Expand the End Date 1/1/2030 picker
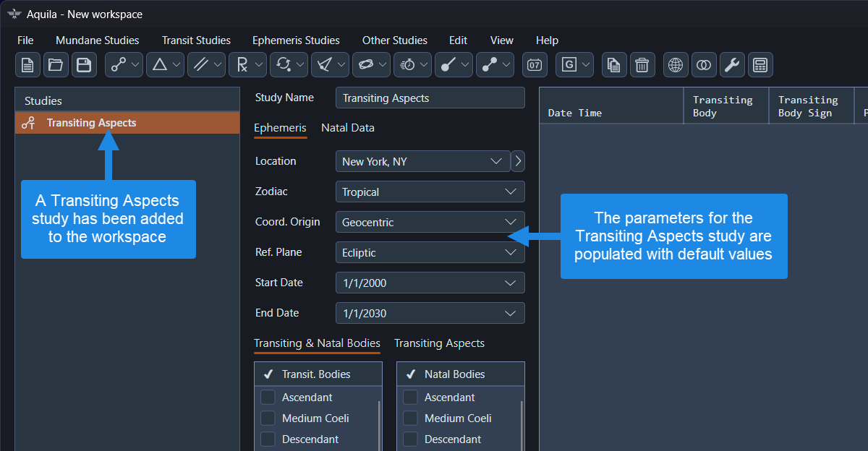Viewport: 868px width, 451px height. click(x=430, y=314)
